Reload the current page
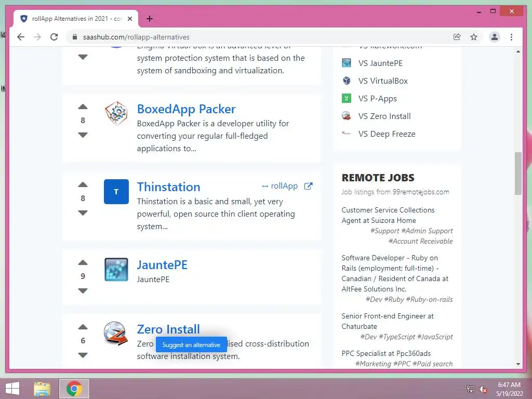 click(54, 37)
